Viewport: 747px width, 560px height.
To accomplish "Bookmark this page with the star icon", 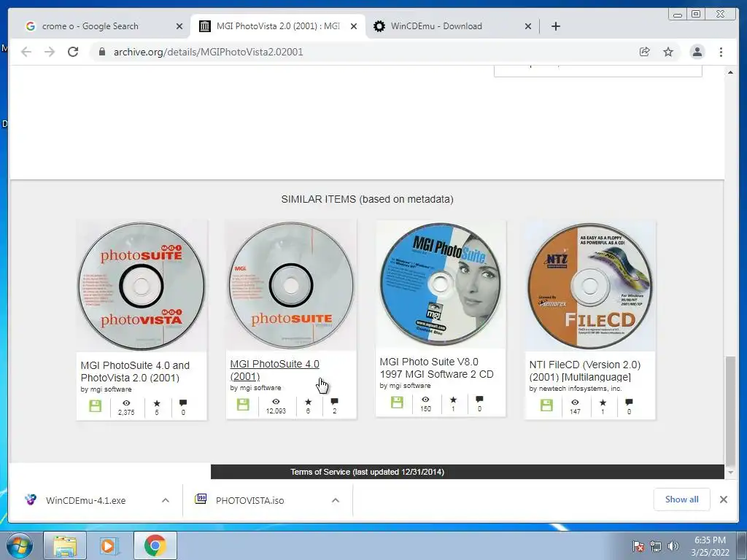I will click(668, 52).
